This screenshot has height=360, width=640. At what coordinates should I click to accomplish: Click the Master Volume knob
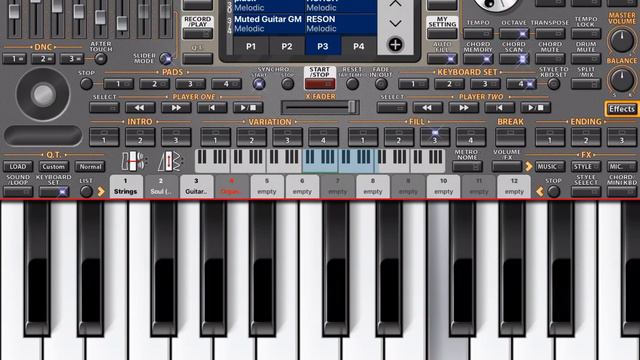coord(622,41)
